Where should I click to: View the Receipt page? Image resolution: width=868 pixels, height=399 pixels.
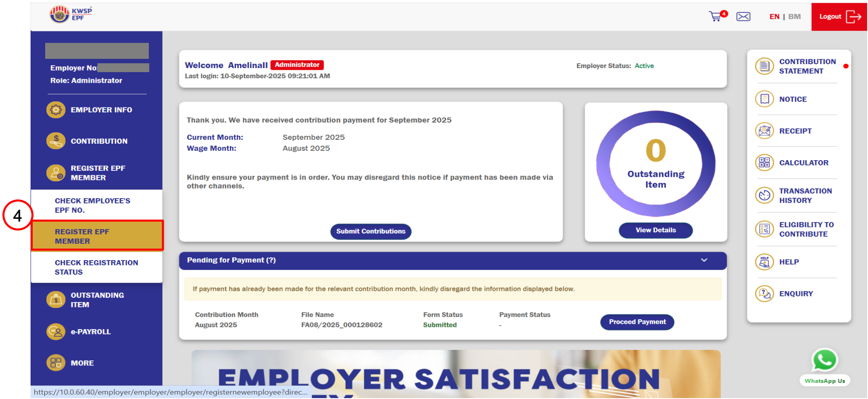pyautogui.click(x=795, y=131)
